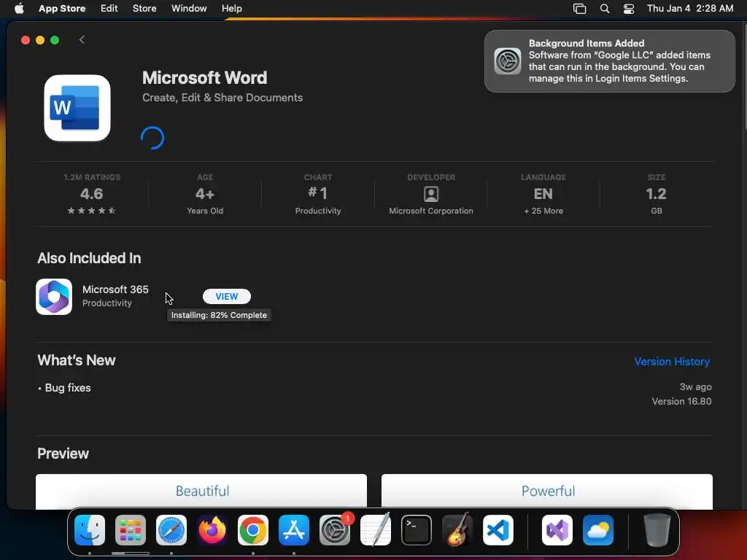747x560 pixels.
Task: Click the 1.2 GB size info
Action: click(657, 194)
